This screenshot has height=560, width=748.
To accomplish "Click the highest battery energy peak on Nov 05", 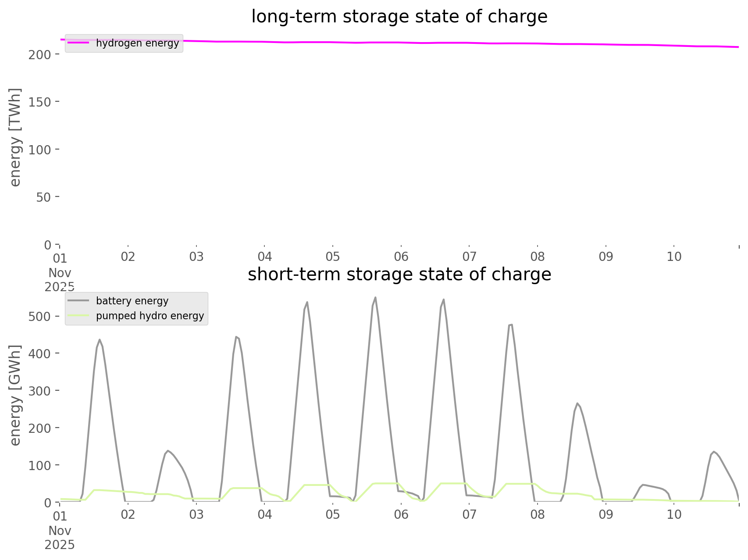I will point(375,298).
